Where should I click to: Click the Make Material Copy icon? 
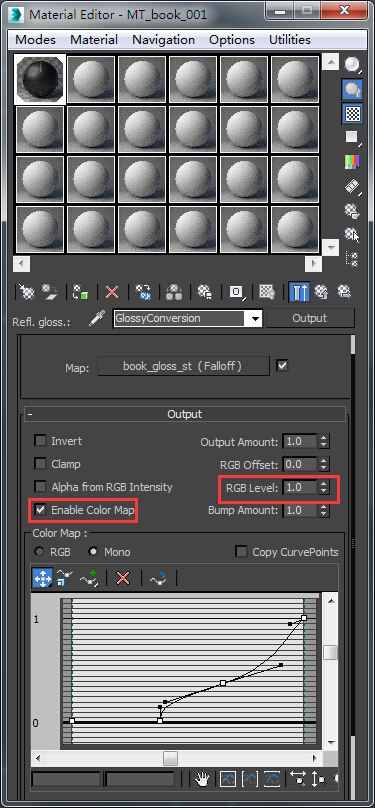click(x=143, y=292)
